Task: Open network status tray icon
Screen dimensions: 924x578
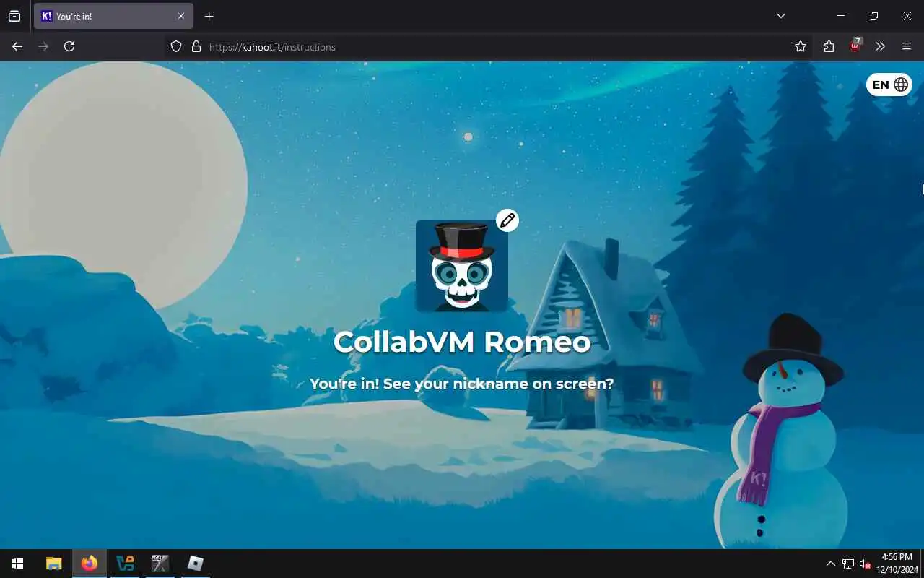Action: point(848,564)
